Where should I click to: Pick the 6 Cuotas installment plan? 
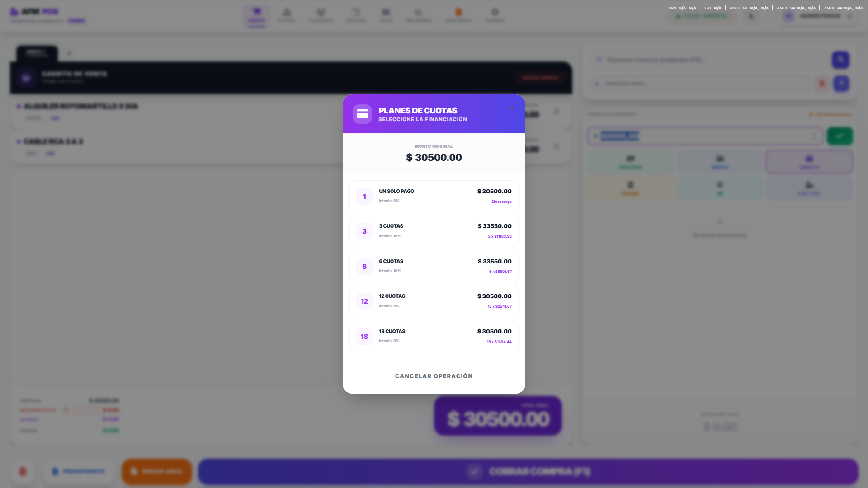[x=434, y=267]
